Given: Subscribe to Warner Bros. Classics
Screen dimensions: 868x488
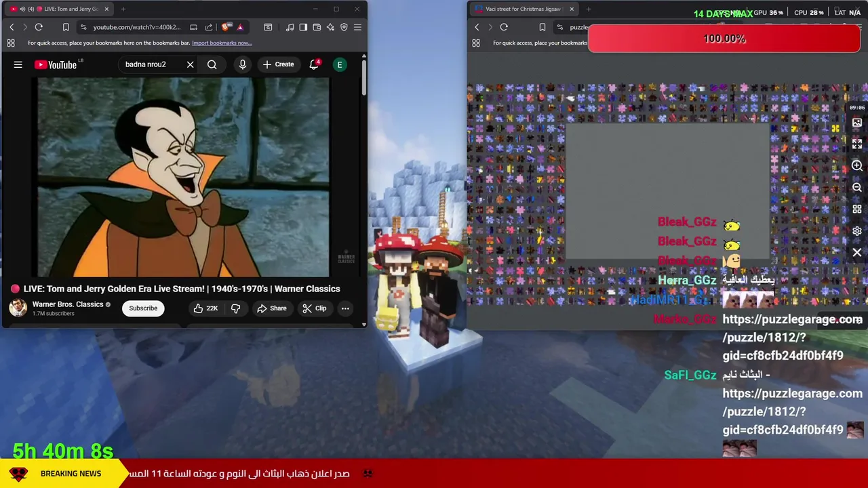Looking at the screenshot, I should (143, 308).
